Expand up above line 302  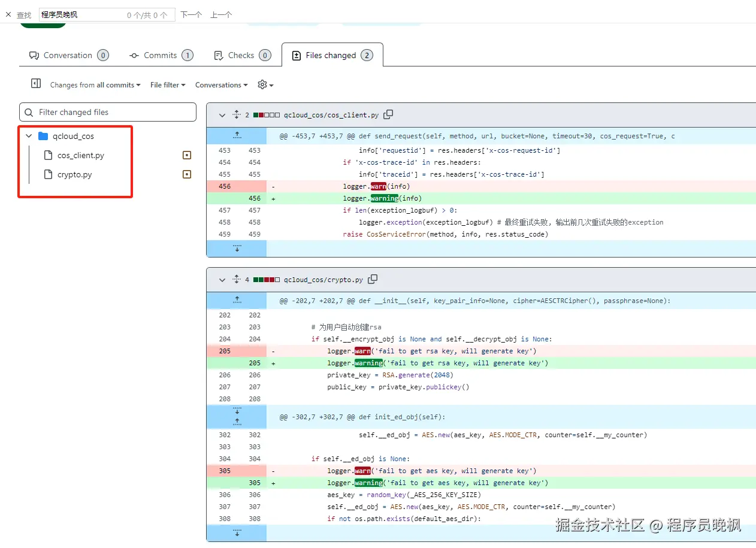click(237, 422)
